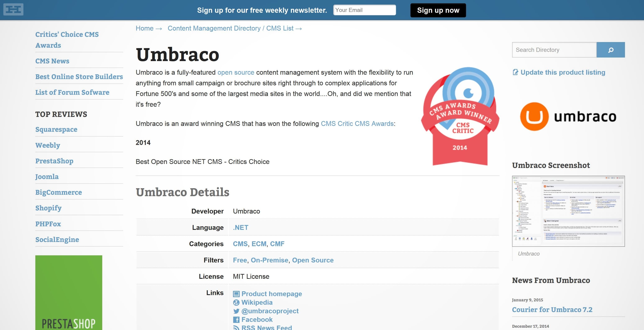644x330 pixels.
Task: Click the CMS Awards winner badge
Action: 460,116
